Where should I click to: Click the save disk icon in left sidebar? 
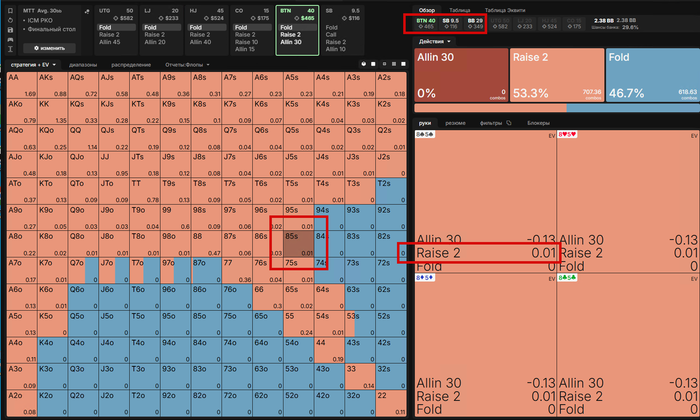[10, 29]
